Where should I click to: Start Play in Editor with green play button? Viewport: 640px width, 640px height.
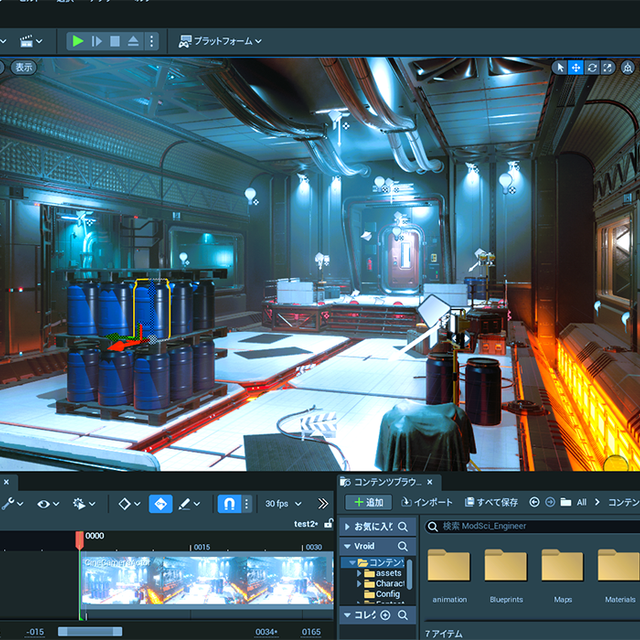[x=78, y=41]
